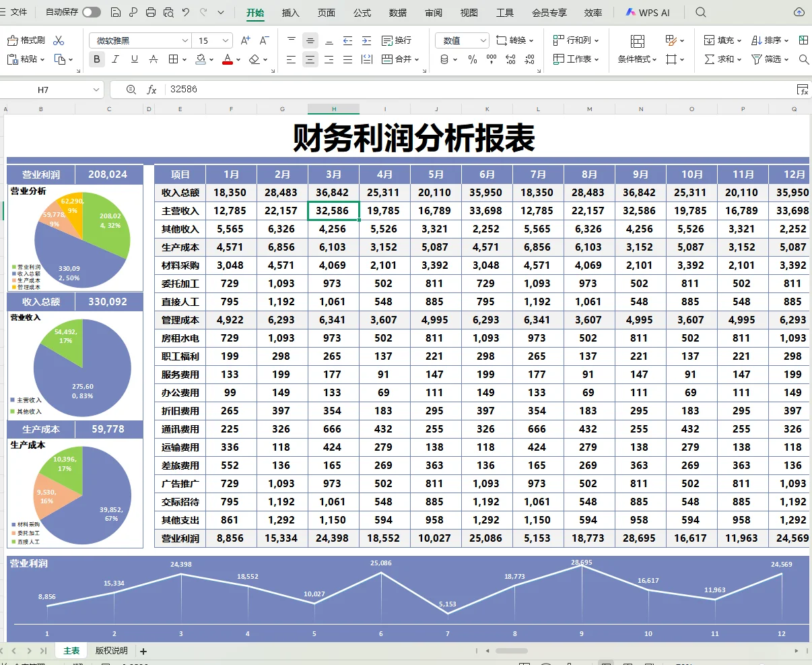Viewport: 812px width, 665px height.
Task: Align text to top of cell
Action: [291, 40]
